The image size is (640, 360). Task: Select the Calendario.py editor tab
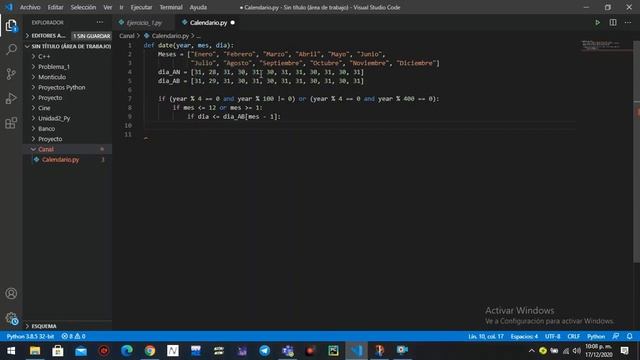208,22
